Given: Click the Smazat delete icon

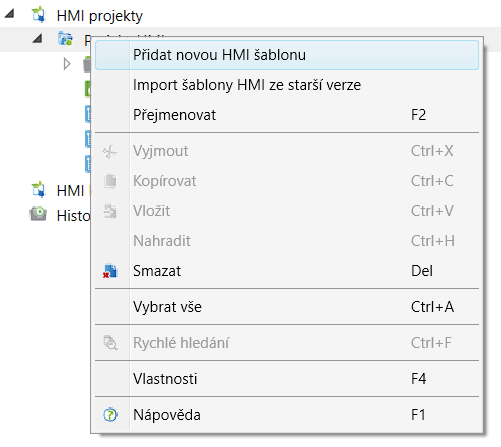Looking at the screenshot, I should pos(110,271).
